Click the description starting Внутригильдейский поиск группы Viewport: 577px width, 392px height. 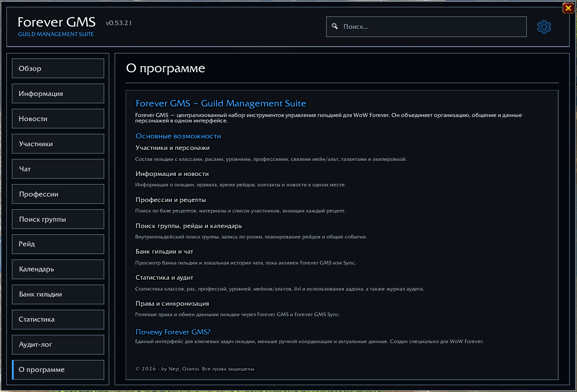[x=251, y=237]
